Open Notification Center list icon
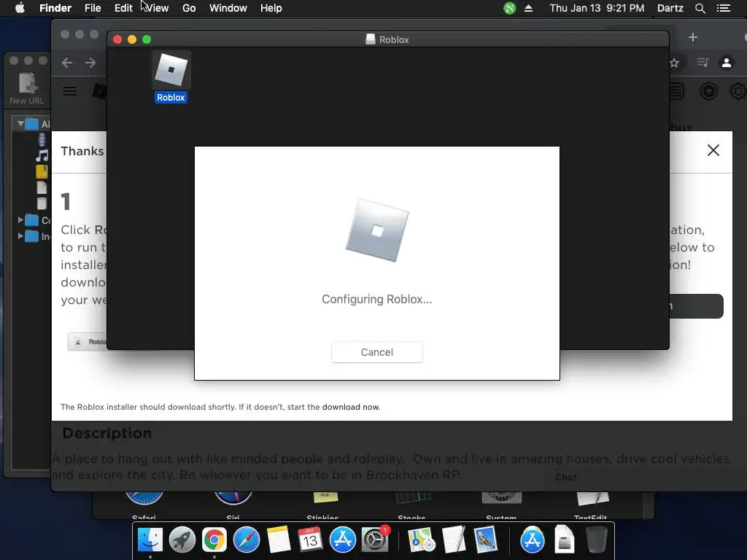747x560 pixels. tap(724, 8)
